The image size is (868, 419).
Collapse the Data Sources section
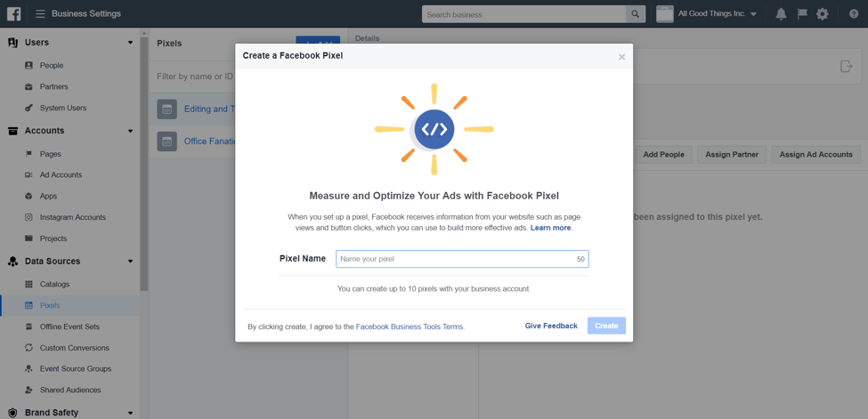(130, 262)
